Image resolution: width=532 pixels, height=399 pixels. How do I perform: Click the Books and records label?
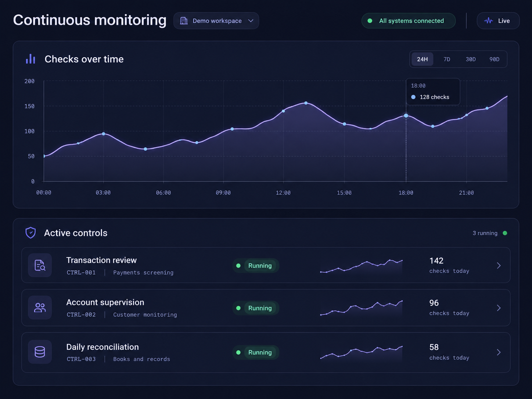pyautogui.click(x=141, y=359)
